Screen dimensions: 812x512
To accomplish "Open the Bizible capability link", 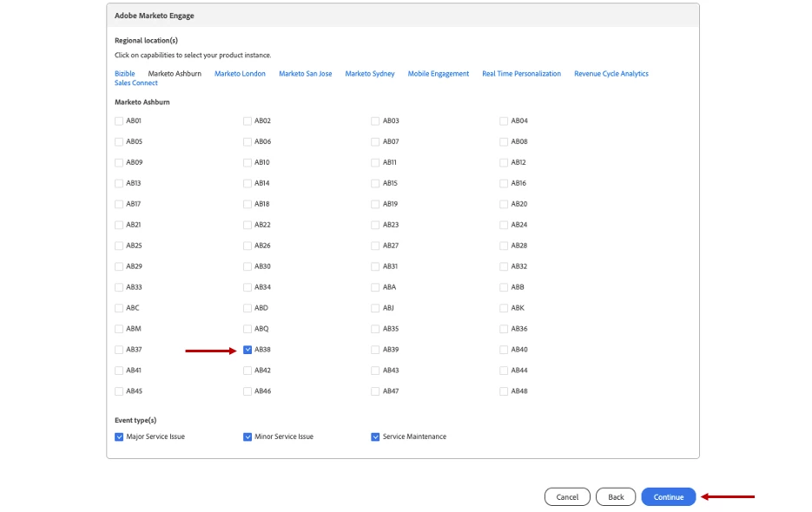I will point(125,74).
